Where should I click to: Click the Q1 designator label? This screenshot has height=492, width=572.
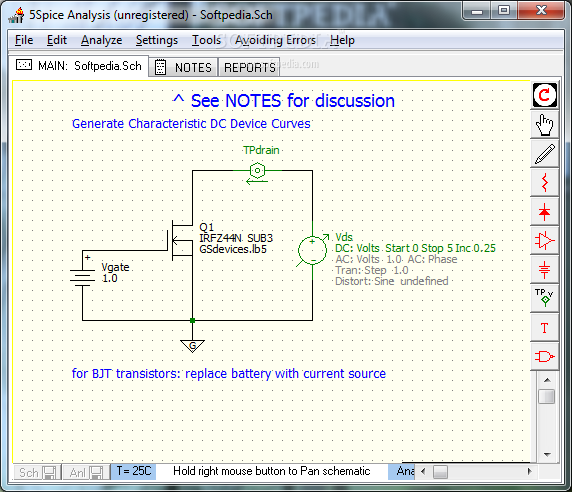(206, 227)
